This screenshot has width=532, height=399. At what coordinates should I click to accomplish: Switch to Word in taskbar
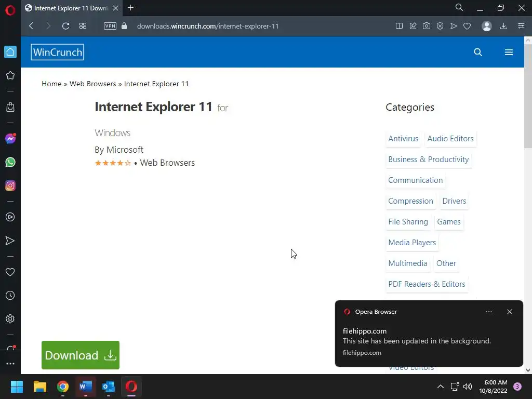pyautogui.click(x=86, y=387)
